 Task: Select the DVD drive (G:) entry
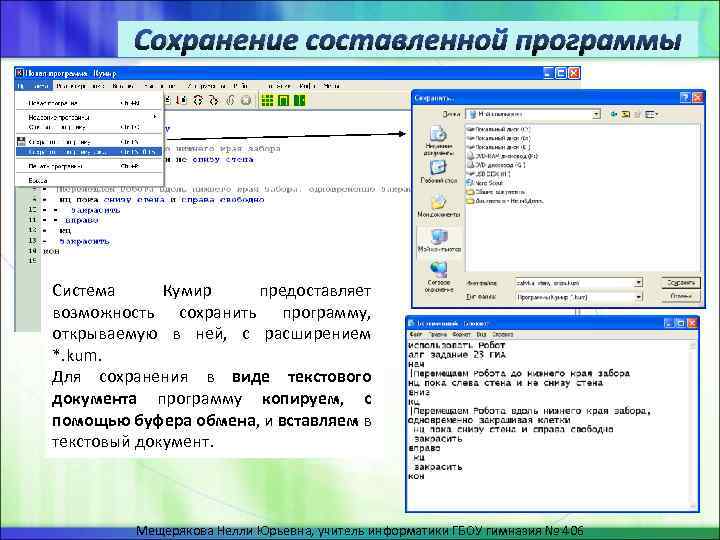pos(496,165)
